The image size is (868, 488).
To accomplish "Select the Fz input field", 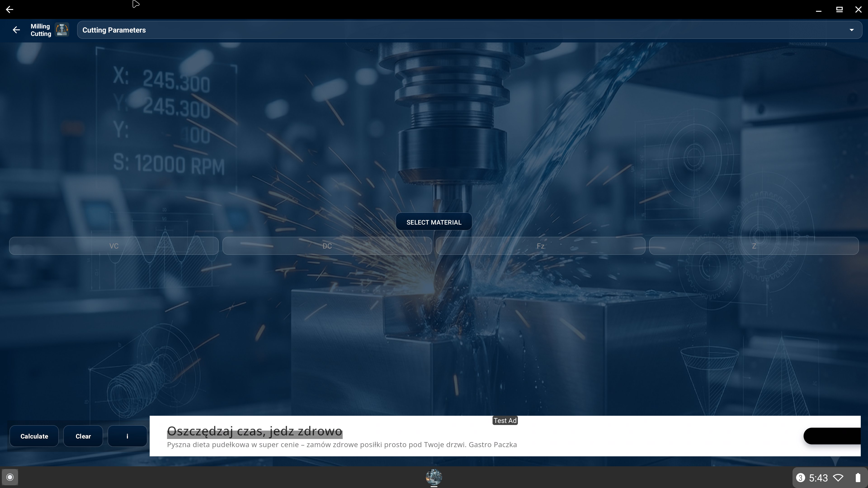I will 540,246.
